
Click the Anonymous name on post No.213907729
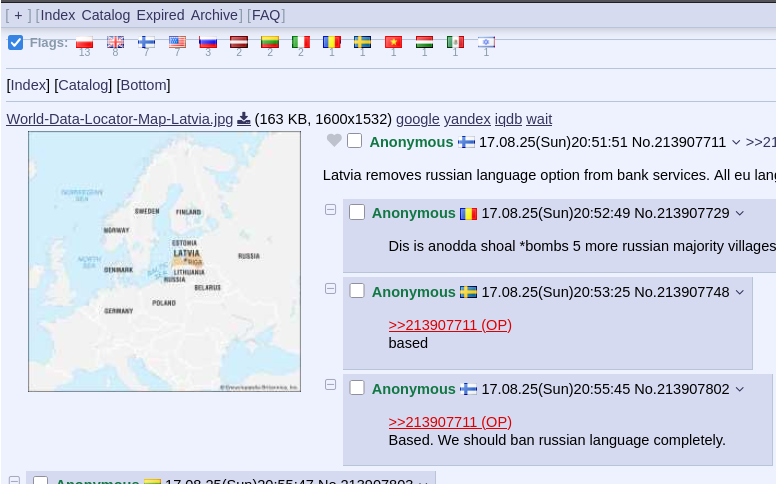[413, 213]
